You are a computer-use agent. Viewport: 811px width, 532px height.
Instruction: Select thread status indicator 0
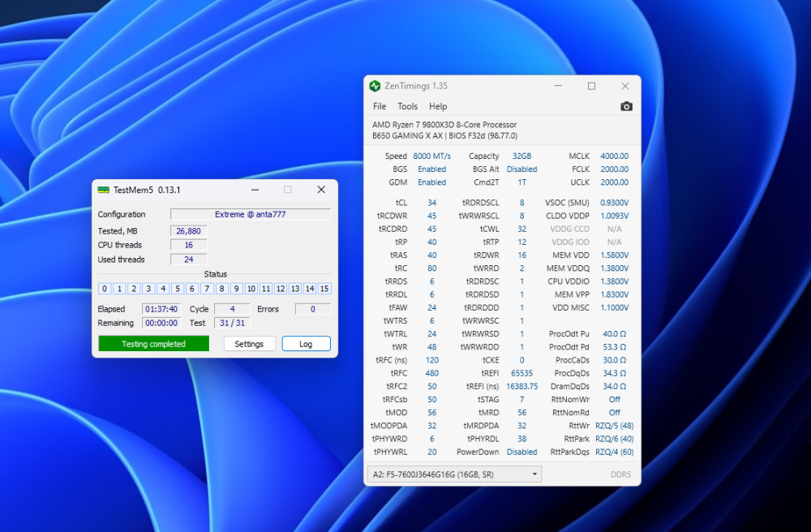(x=104, y=288)
